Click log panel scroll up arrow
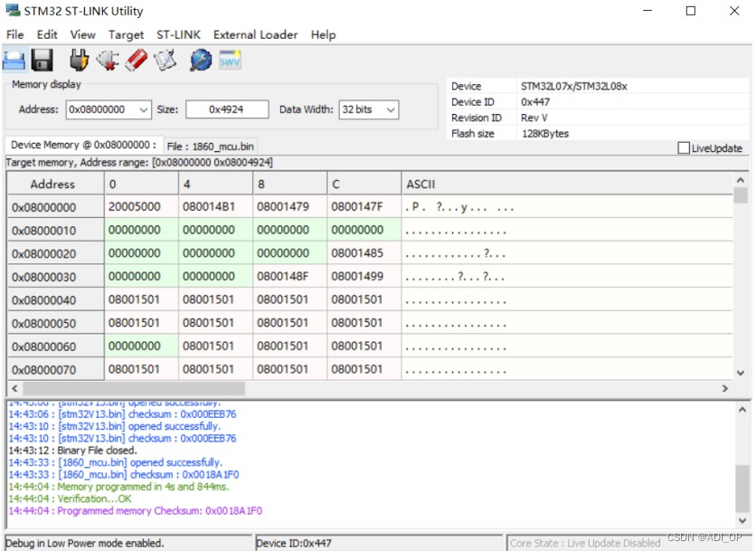Image resolution: width=756 pixels, height=551 pixels. [742, 410]
